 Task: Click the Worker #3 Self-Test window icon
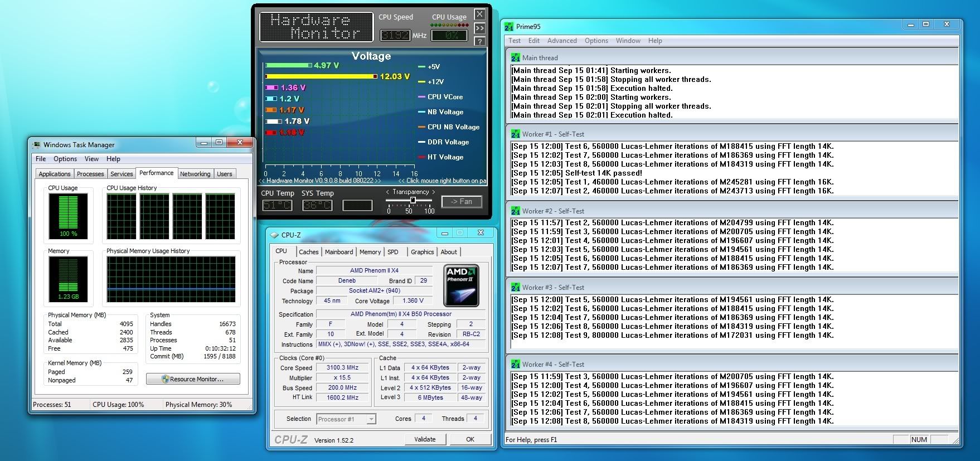(516, 287)
